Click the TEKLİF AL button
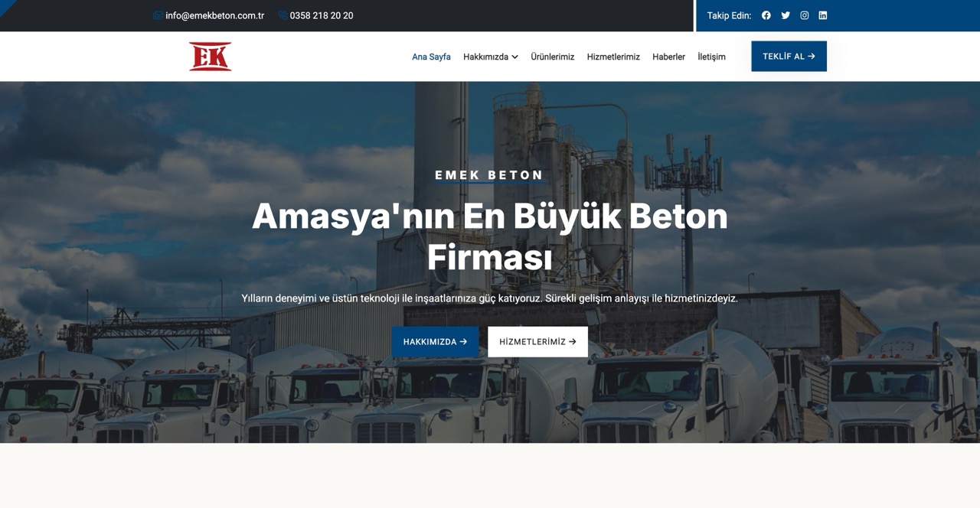980x508 pixels. [789, 56]
